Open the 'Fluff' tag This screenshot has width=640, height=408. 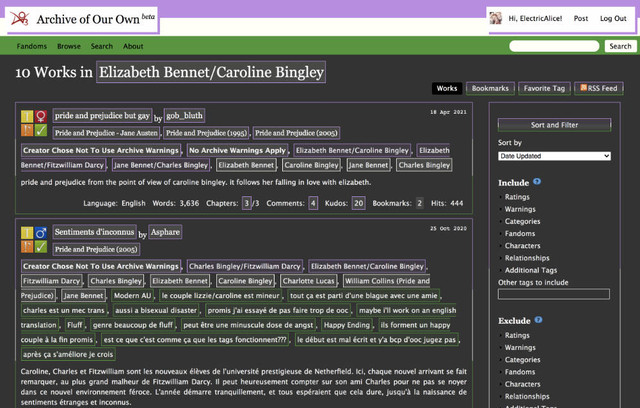[x=75, y=325]
